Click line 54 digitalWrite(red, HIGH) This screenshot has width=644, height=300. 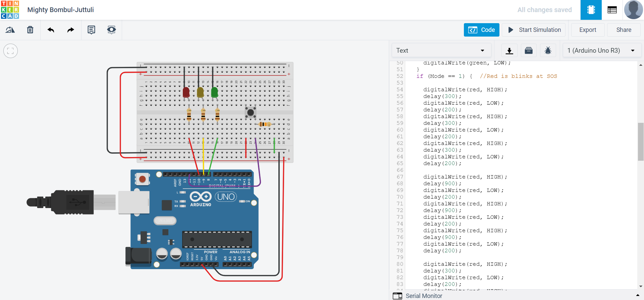pos(465,90)
